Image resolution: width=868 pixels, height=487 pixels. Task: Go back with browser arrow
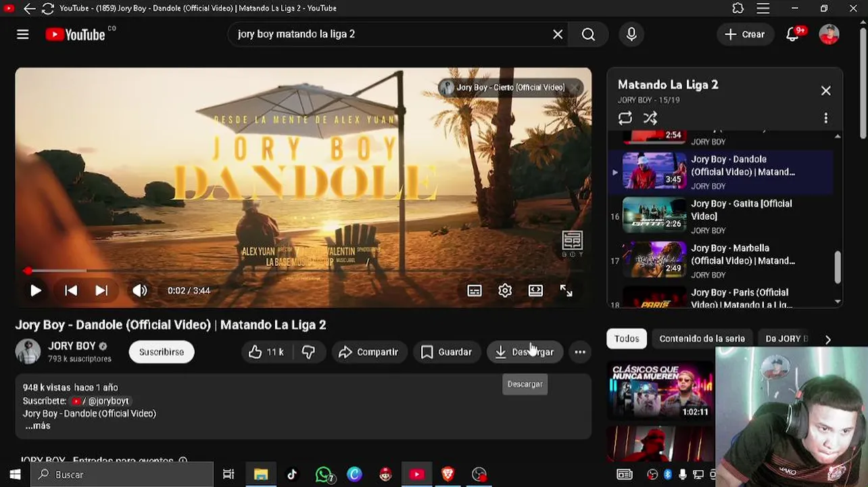click(x=29, y=8)
